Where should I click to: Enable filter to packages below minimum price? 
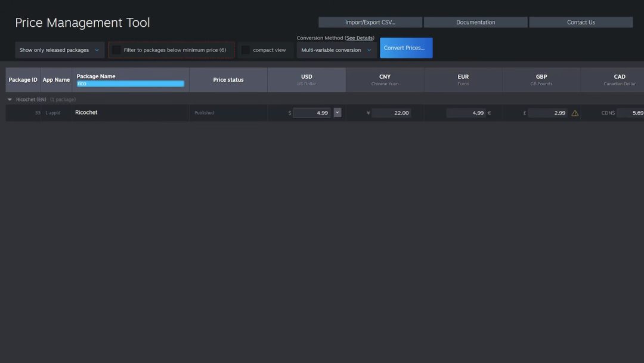(117, 50)
